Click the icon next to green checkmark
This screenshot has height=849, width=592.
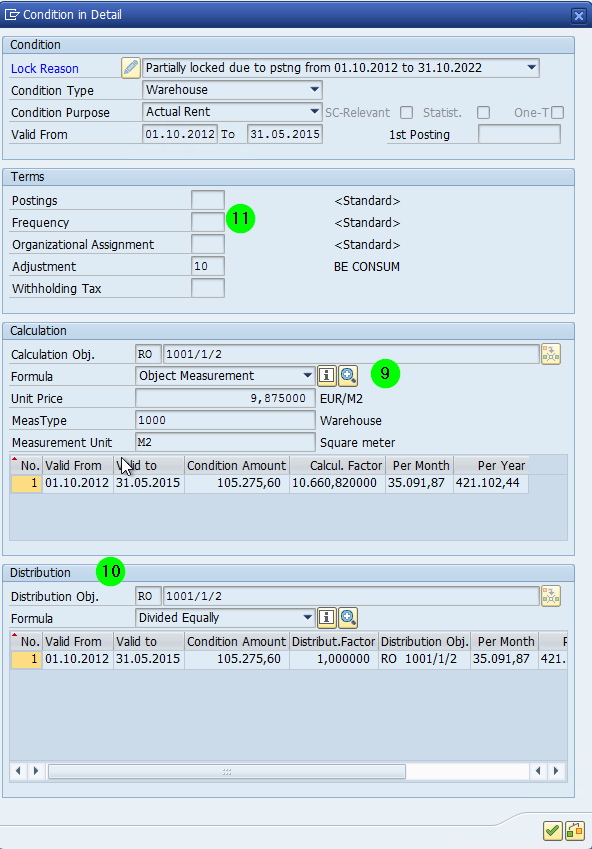pos(575,830)
